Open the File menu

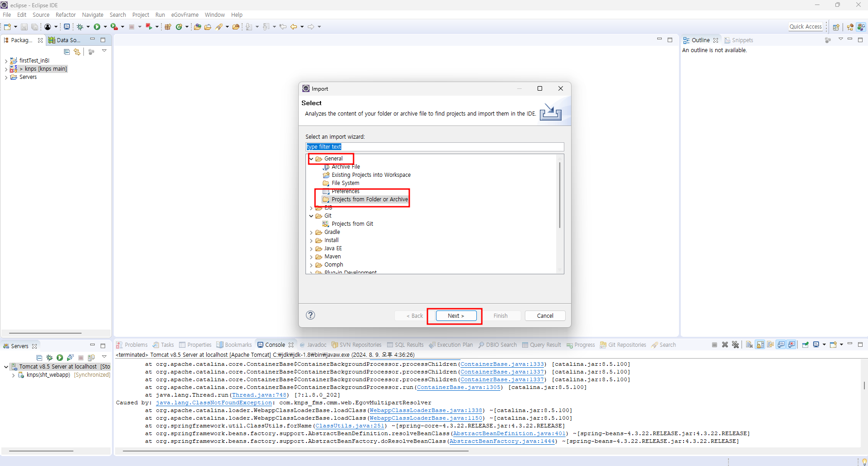click(x=7, y=15)
